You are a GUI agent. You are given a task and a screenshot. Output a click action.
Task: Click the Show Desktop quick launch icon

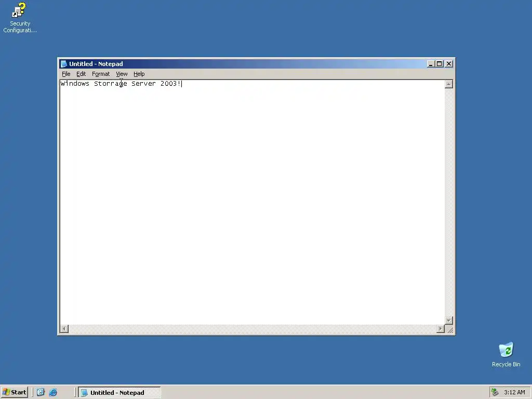click(x=41, y=392)
